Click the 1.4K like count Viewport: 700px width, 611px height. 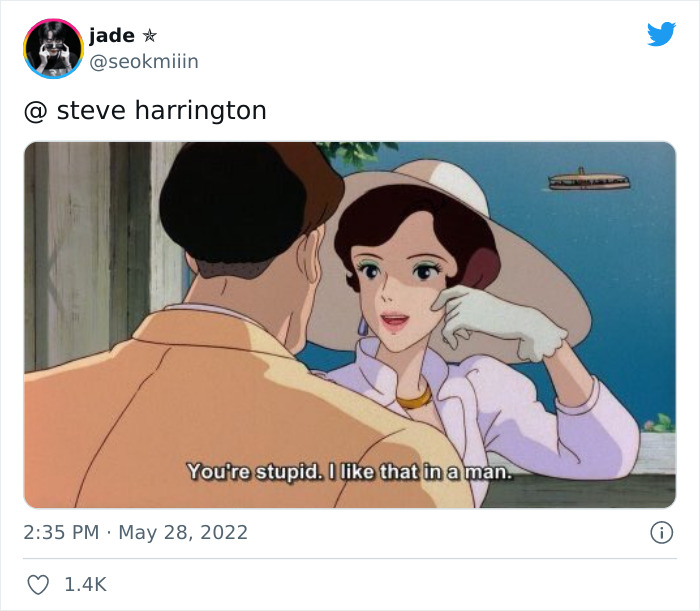tap(86, 585)
